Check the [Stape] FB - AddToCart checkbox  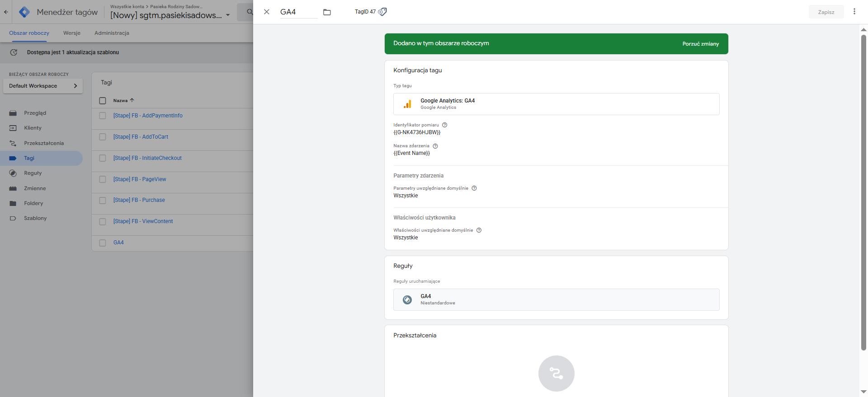tap(103, 137)
